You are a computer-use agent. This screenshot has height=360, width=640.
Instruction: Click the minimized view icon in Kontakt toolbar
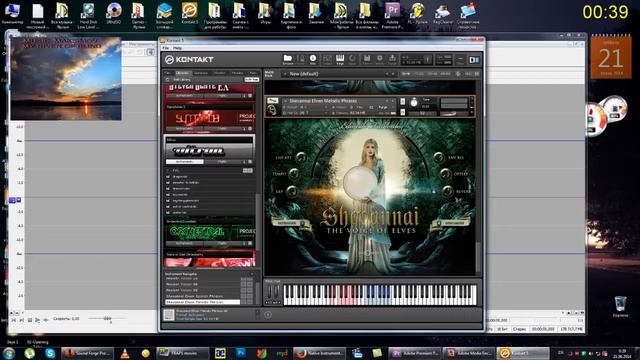point(460,60)
